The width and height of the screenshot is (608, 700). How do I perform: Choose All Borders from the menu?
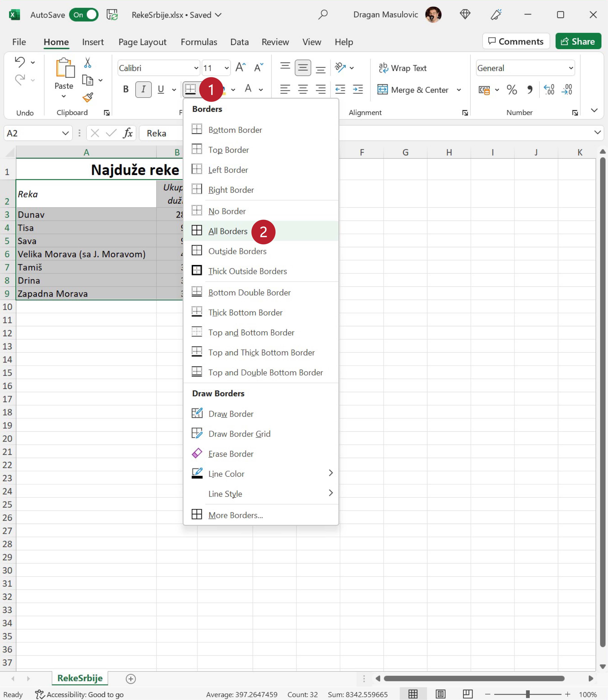(x=228, y=231)
